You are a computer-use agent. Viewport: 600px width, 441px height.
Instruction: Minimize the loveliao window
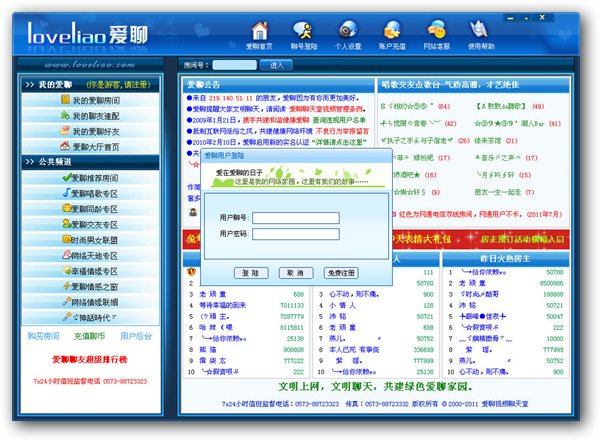510,18
